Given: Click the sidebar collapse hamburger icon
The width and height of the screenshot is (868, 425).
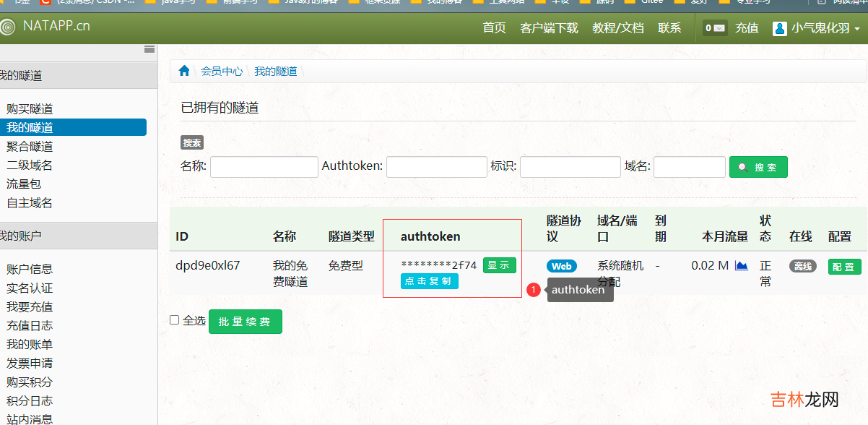Looking at the screenshot, I should tap(149, 49).
